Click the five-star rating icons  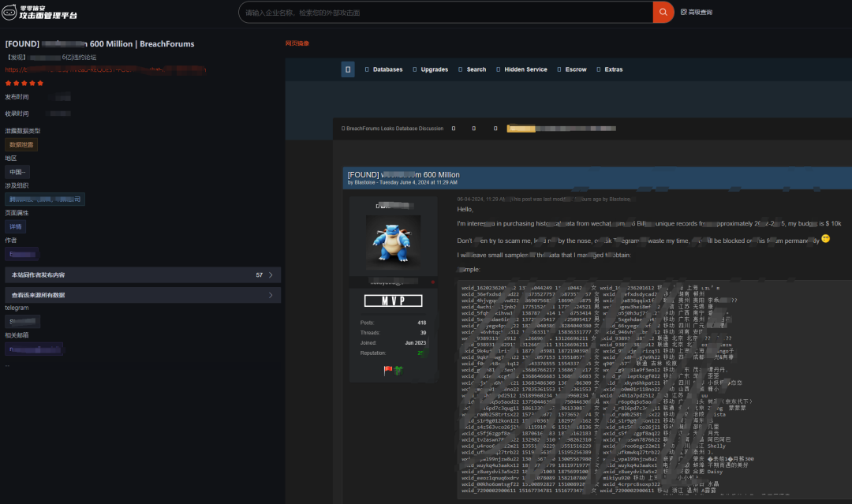click(24, 83)
